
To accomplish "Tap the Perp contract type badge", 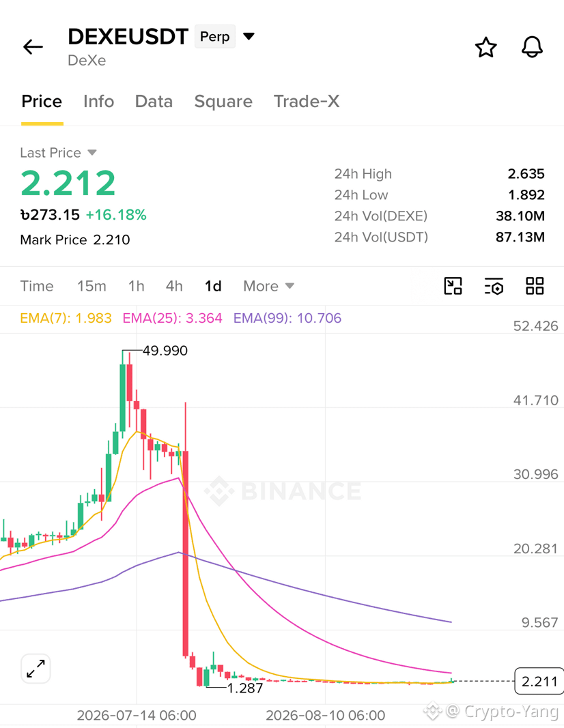I will (x=214, y=36).
